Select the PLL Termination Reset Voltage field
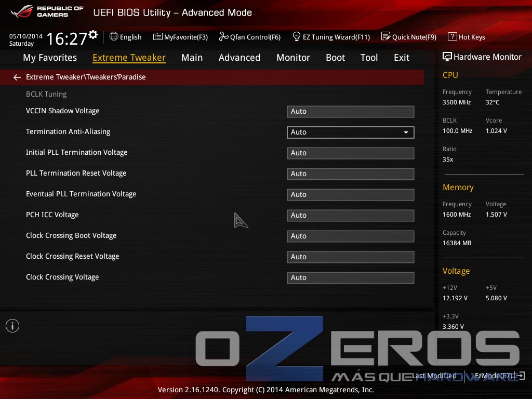The width and height of the screenshot is (532, 399). [x=351, y=174]
